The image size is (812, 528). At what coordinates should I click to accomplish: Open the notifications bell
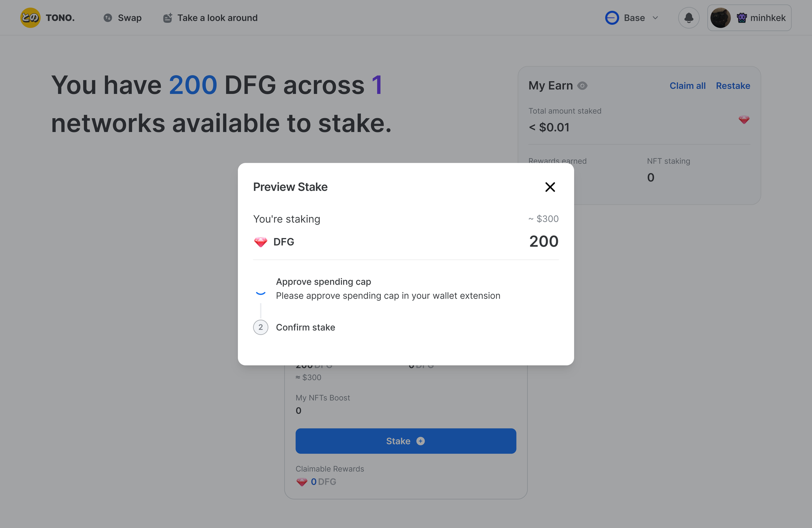(x=689, y=18)
